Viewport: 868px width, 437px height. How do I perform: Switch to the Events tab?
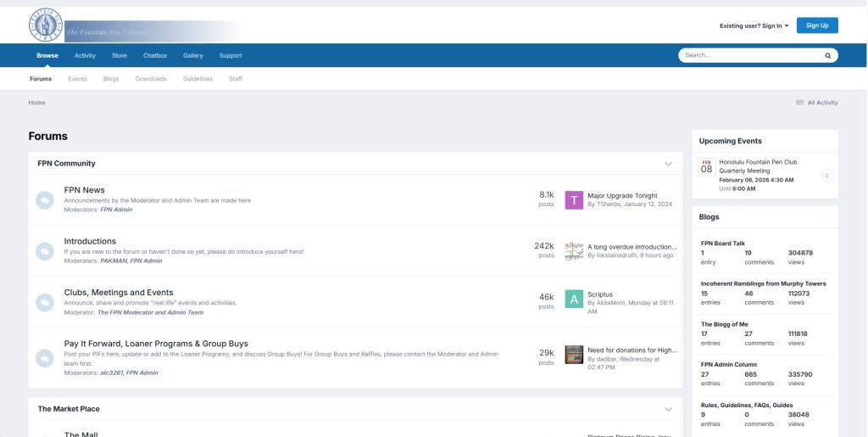point(77,79)
